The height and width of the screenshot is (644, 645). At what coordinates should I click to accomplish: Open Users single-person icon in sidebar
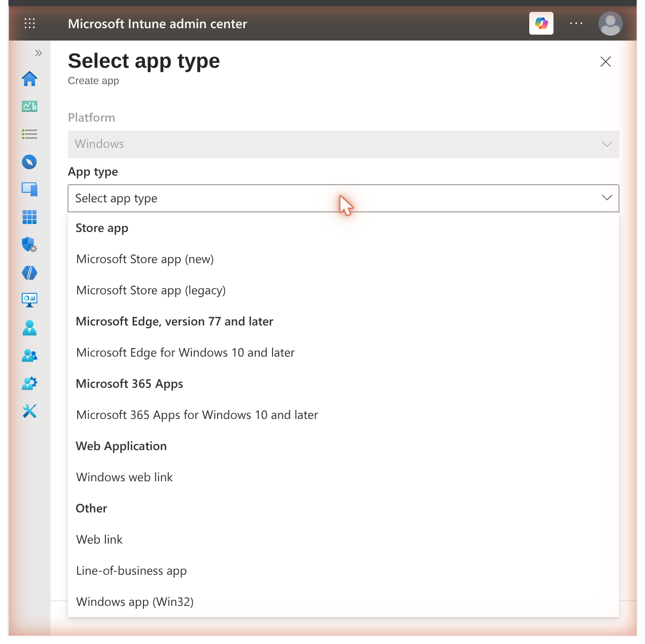coord(30,328)
